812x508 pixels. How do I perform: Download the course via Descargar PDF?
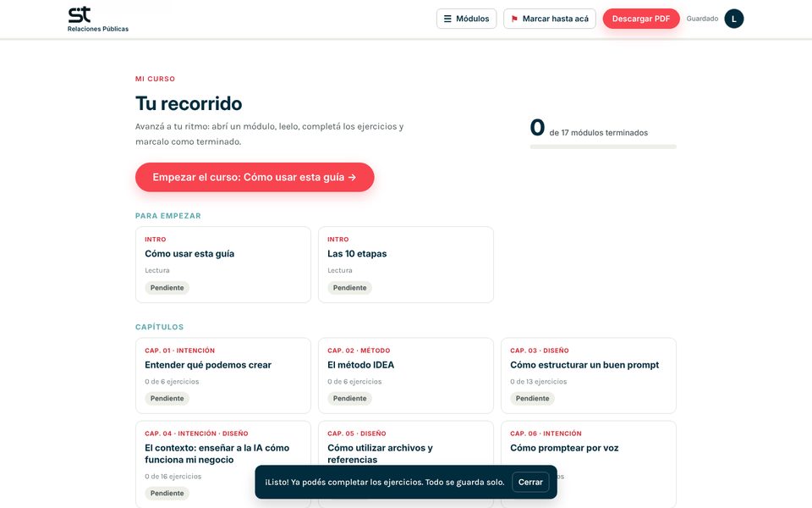pyautogui.click(x=640, y=19)
